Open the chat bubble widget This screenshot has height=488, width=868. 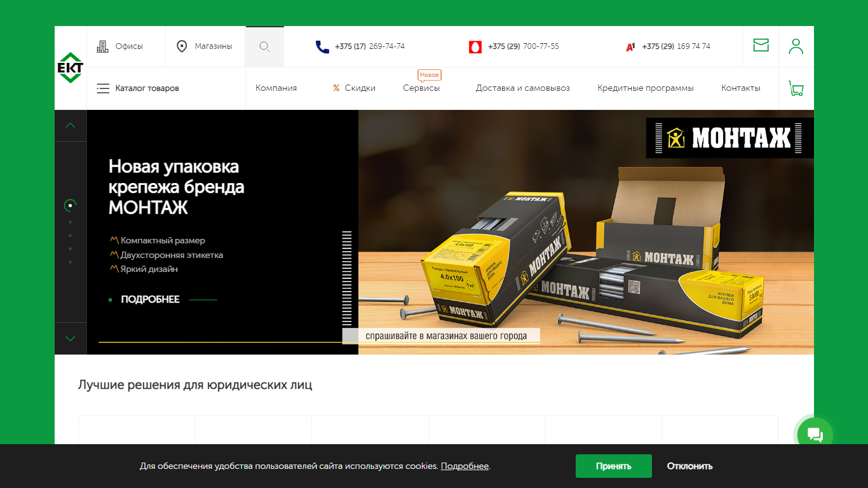click(815, 435)
